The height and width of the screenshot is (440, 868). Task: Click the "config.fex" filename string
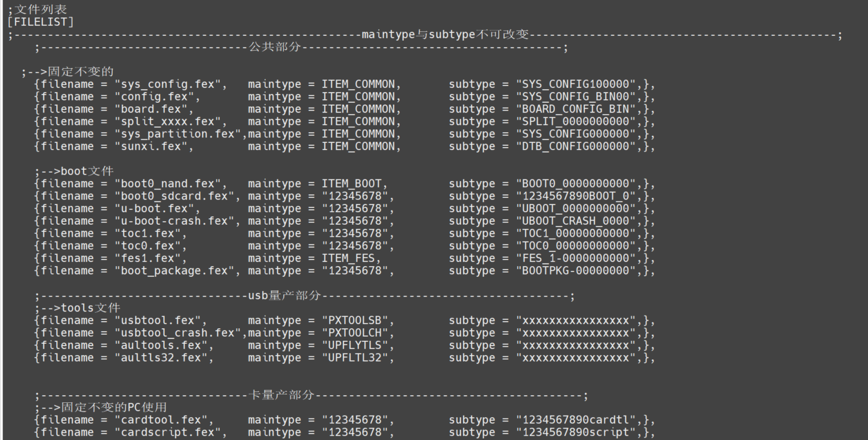tap(154, 97)
